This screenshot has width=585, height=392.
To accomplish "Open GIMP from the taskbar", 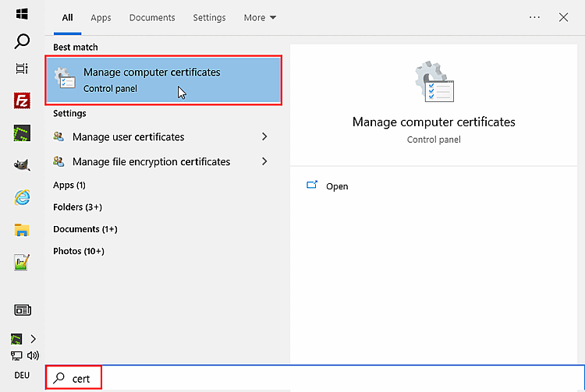I will (x=22, y=164).
